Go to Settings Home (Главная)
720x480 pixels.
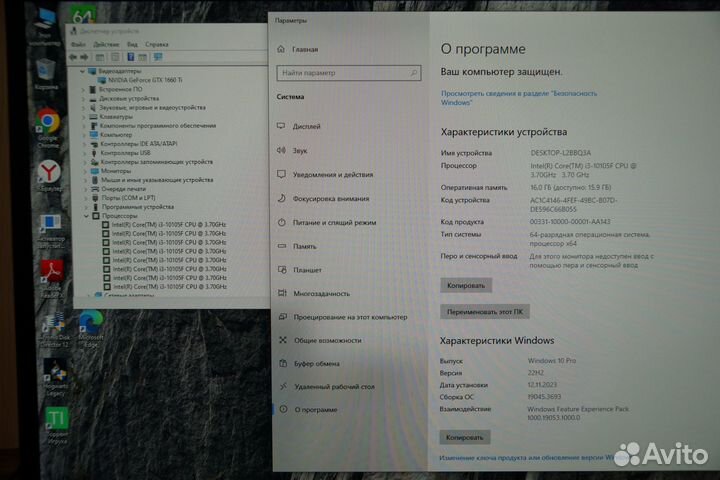[305, 49]
